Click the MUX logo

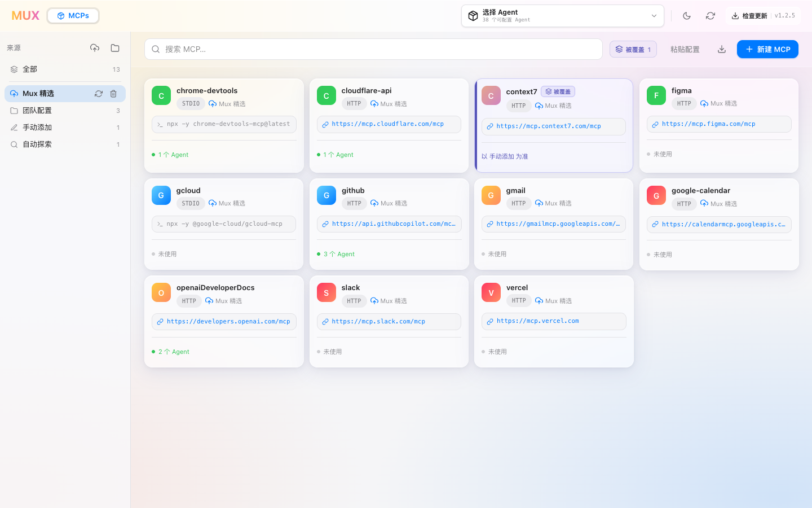click(x=25, y=16)
